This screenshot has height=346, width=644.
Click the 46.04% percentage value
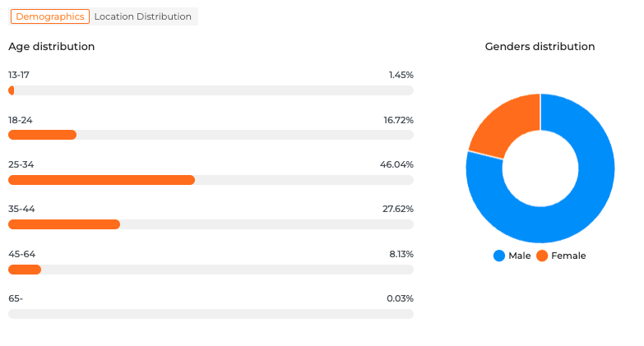click(396, 164)
